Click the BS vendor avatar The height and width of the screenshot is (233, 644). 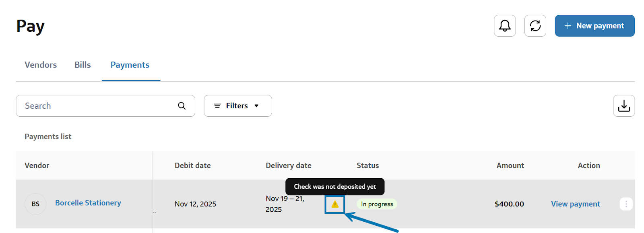(35, 204)
